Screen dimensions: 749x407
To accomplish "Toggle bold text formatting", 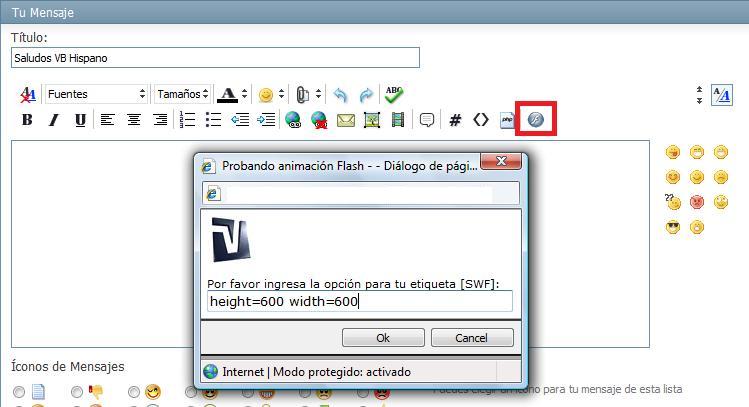I will [x=27, y=120].
